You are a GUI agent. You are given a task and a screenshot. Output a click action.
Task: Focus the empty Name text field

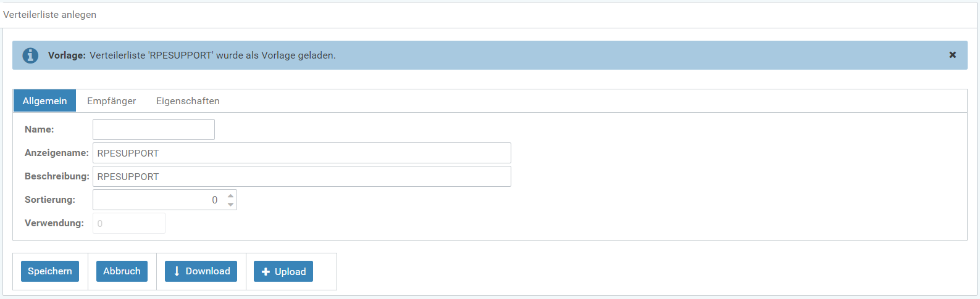[153, 129]
